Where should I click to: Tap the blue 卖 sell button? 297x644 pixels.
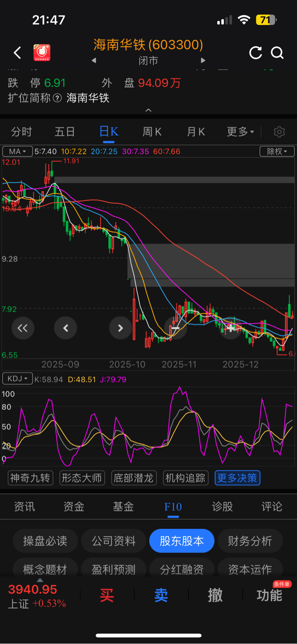coord(161,595)
